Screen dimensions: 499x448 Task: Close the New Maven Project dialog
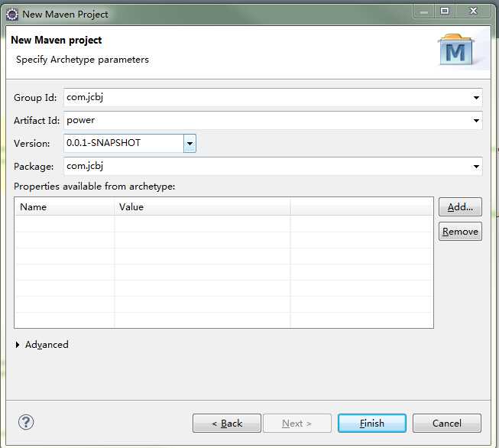pos(474,11)
